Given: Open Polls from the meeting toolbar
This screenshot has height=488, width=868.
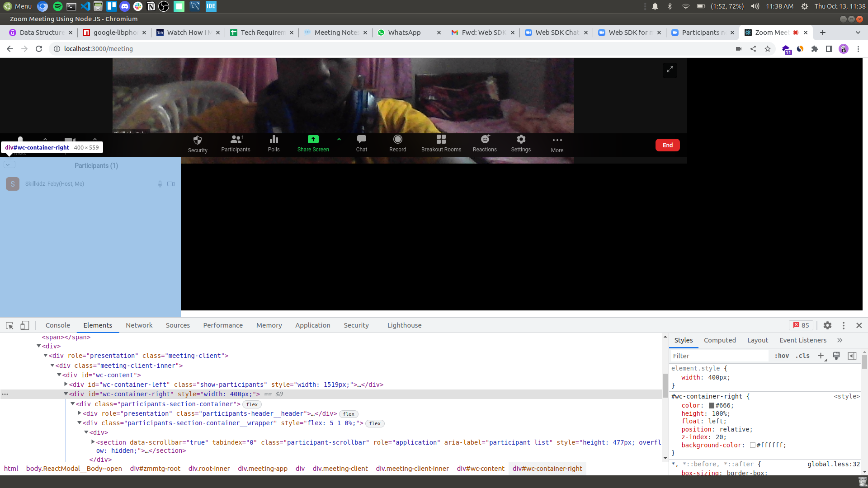Looking at the screenshot, I should click(x=274, y=140).
